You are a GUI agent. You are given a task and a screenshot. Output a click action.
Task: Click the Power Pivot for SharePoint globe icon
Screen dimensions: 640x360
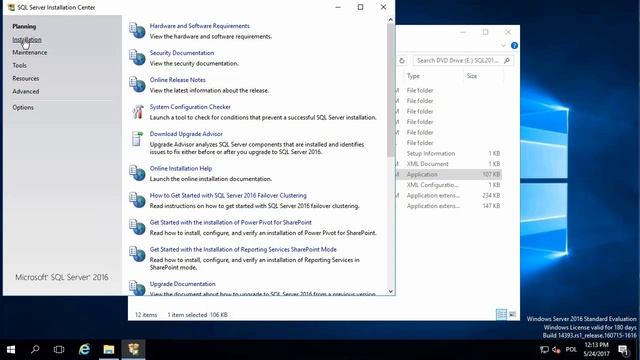point(137,227)
